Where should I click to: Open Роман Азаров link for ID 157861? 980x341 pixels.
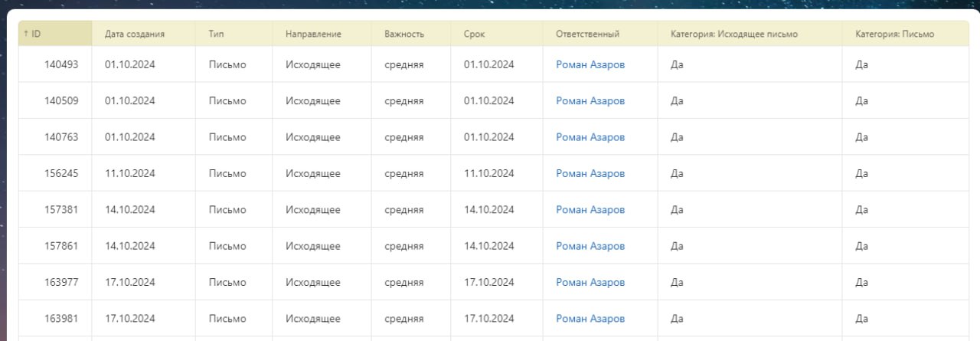(590, 246)
